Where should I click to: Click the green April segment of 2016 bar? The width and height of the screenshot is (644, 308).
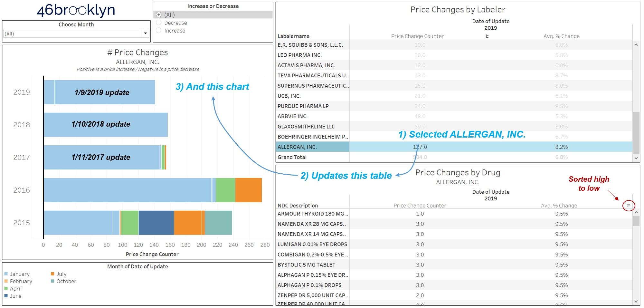(x=226, y=190)
